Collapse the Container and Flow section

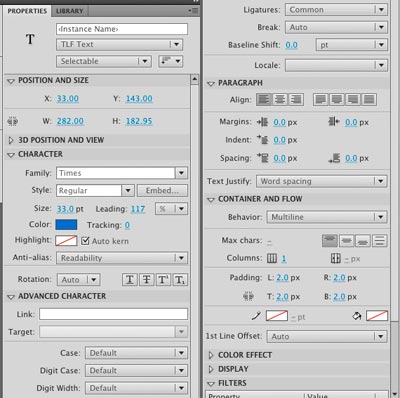[x=211, y=199]
